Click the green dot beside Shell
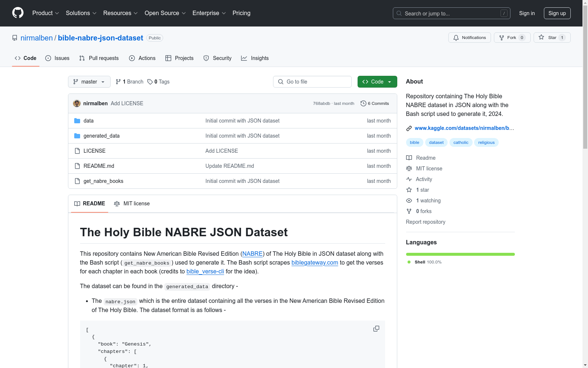Screen dimensions: 588x368 409,262
